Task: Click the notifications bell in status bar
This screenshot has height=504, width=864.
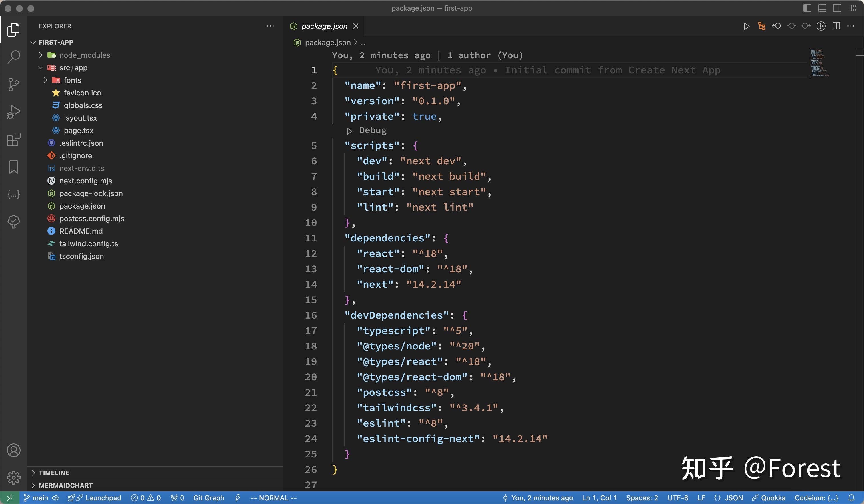Action: pyautogui.click(x=852, y=498)
